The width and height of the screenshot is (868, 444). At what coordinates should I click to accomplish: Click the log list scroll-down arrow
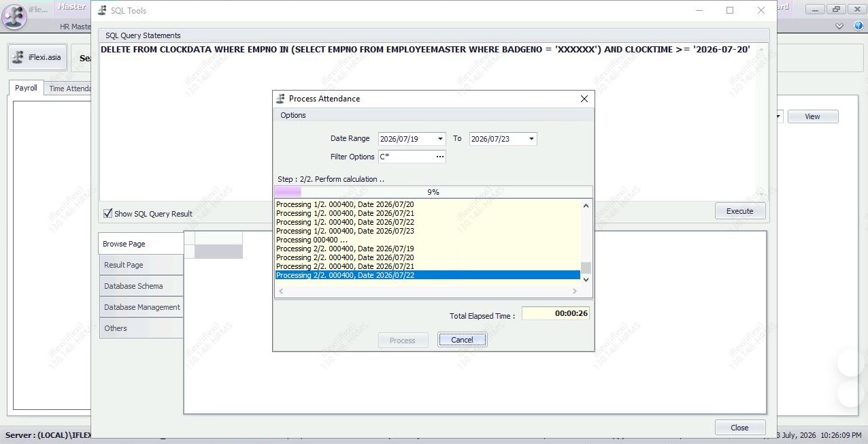coord(586,280)
